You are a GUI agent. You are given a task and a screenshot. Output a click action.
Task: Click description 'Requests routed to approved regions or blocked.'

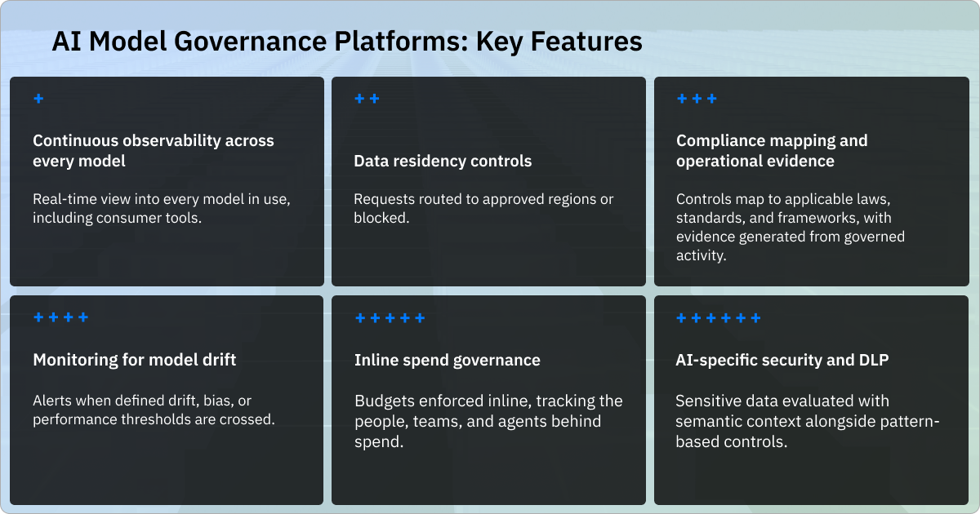(483, 209)
